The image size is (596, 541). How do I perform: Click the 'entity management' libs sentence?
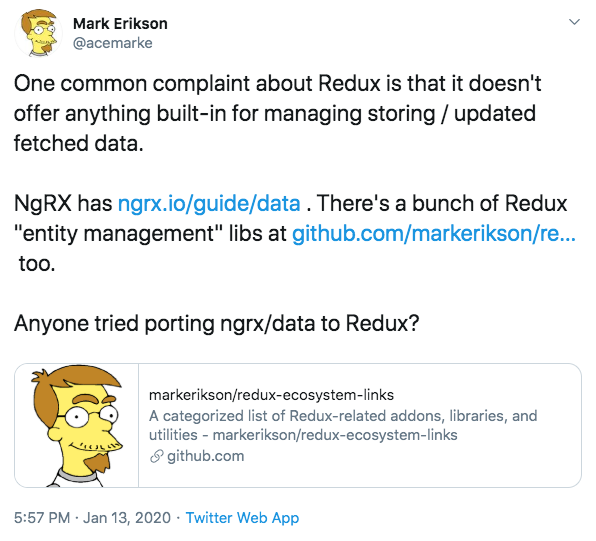click(x=150, y=233)
